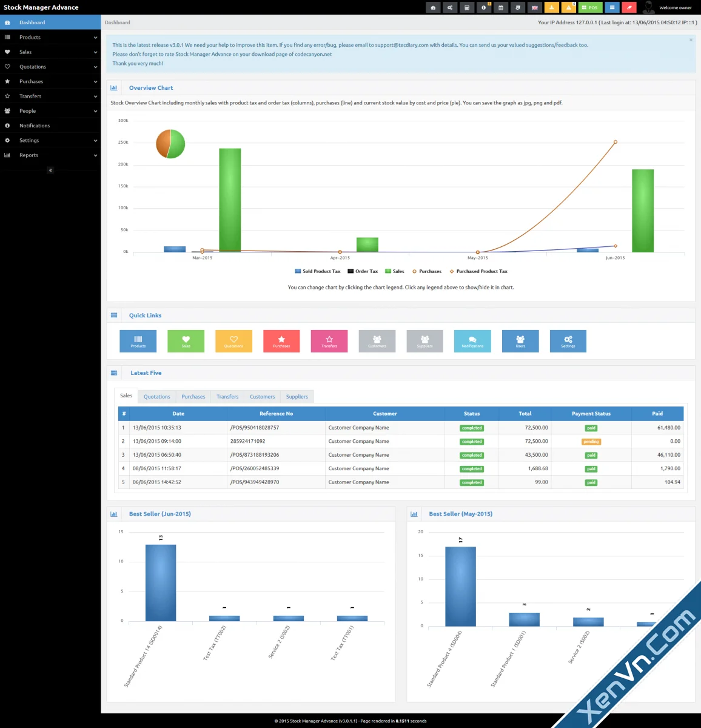Collapse the sidebar using the chevron control
Viewport: 701px width, 728px height.
[50, 170]
